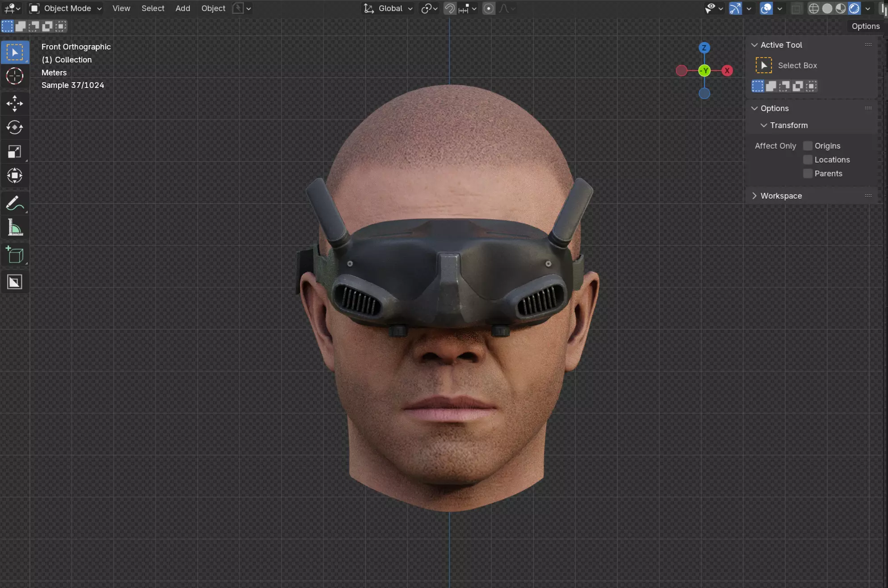Image resolution: width=888 pixels, height=588 pixels.
Task: Open the Add menu
Action: click(x=183, y=8)
